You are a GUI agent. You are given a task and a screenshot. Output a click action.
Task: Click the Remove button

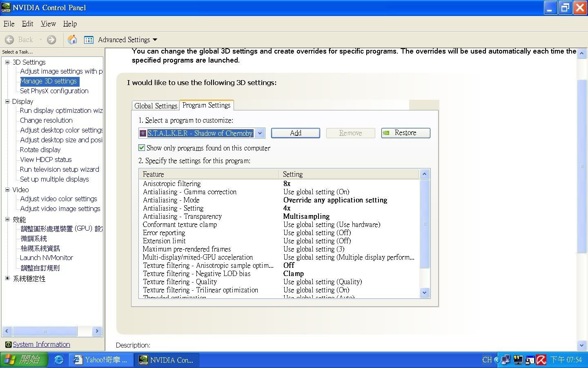[x=350, y=133]
